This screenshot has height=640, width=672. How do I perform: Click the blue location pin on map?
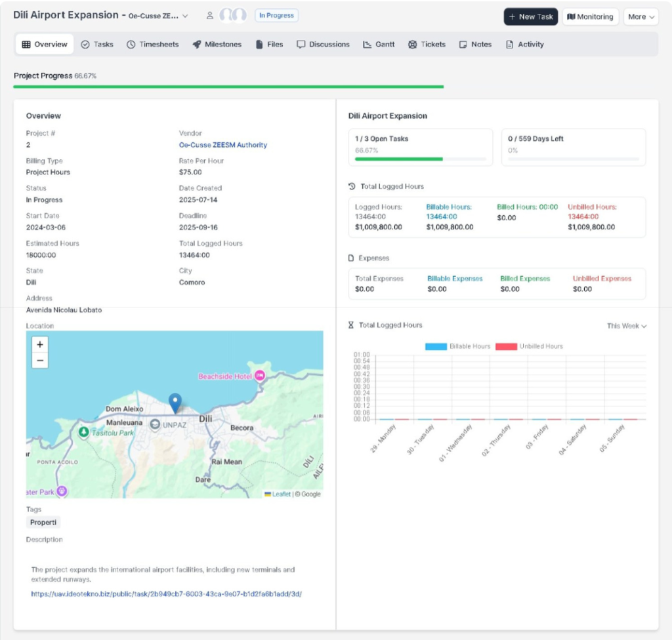point(175,403)
